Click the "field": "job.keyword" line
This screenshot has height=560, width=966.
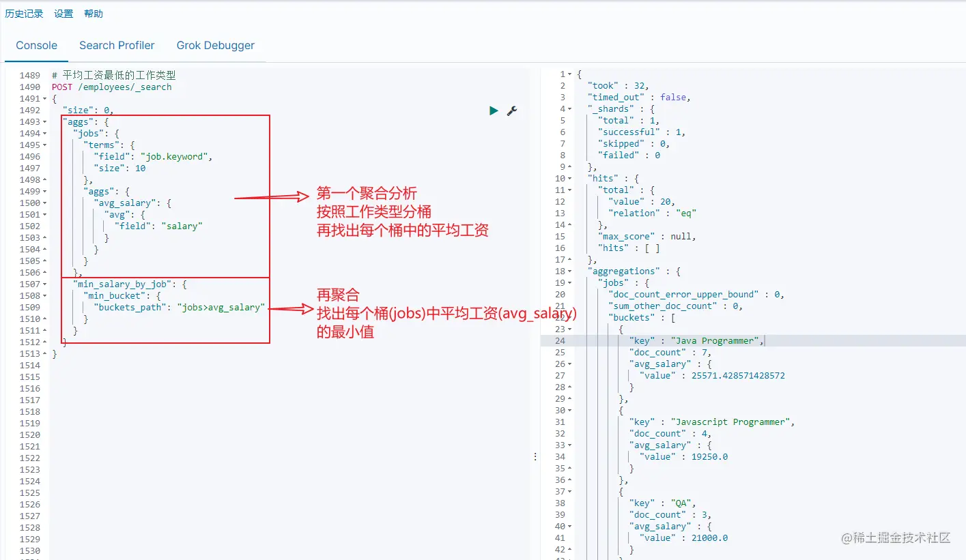154,157
